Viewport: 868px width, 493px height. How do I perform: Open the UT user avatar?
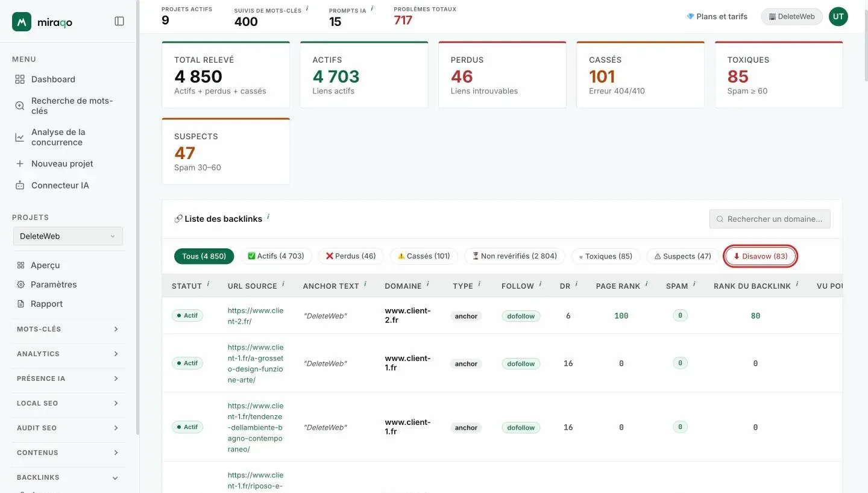838,17
